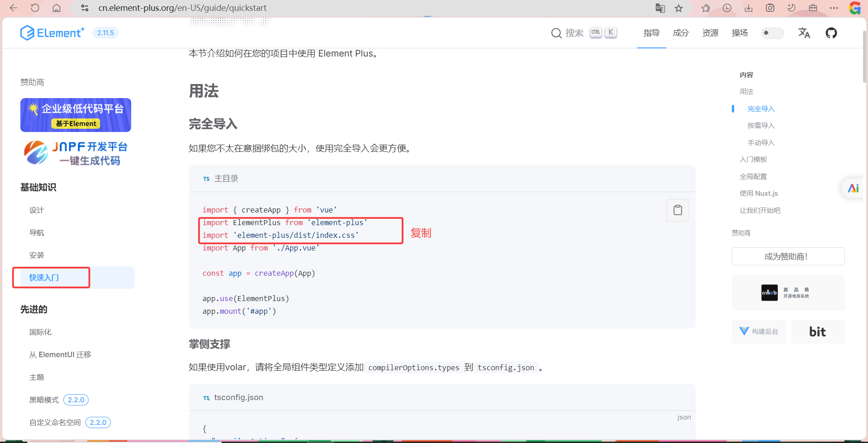Click the crmeb sponsor card
This screenshot has height=443, width=868.
click(788, 292)
